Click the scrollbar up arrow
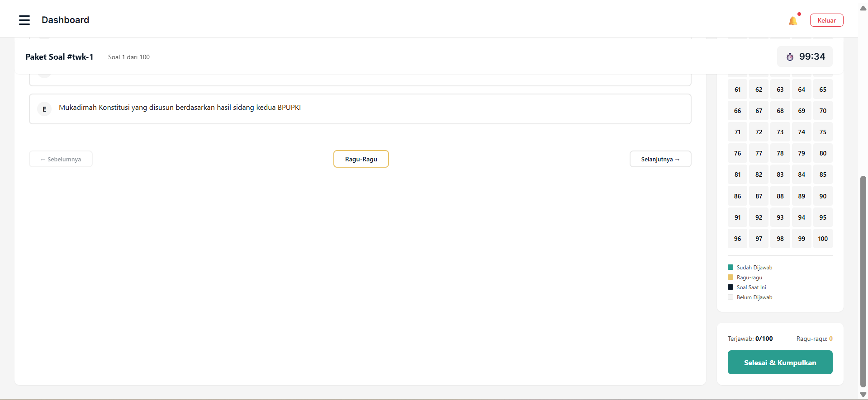Screen dimensions: 868x400 coord(863,8)
